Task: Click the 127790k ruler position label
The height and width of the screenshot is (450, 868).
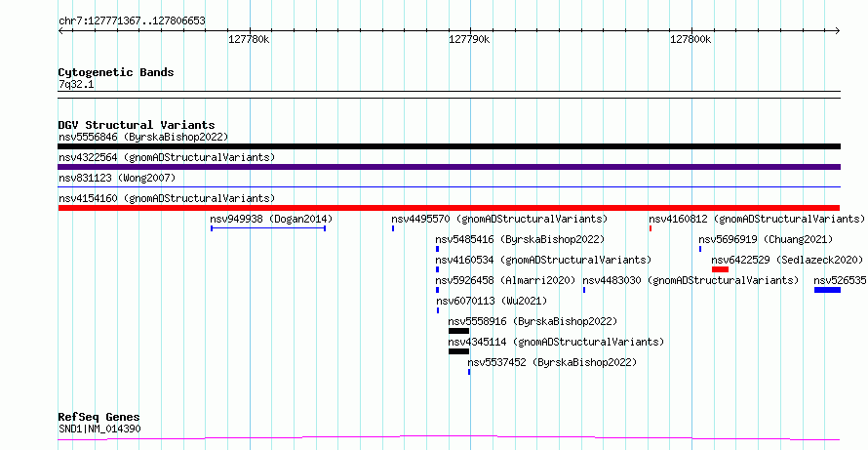Action: click(469, 39)
